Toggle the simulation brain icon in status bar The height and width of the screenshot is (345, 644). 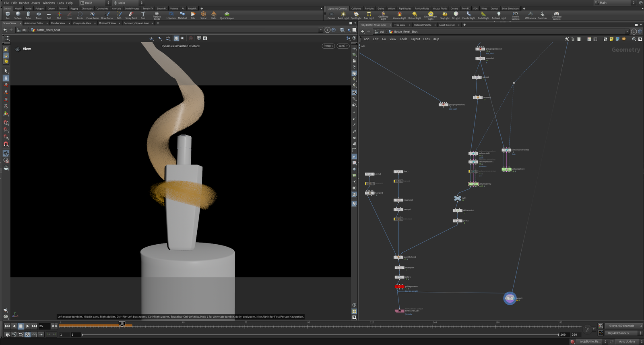pyautogui.click(x=573, y=341)
